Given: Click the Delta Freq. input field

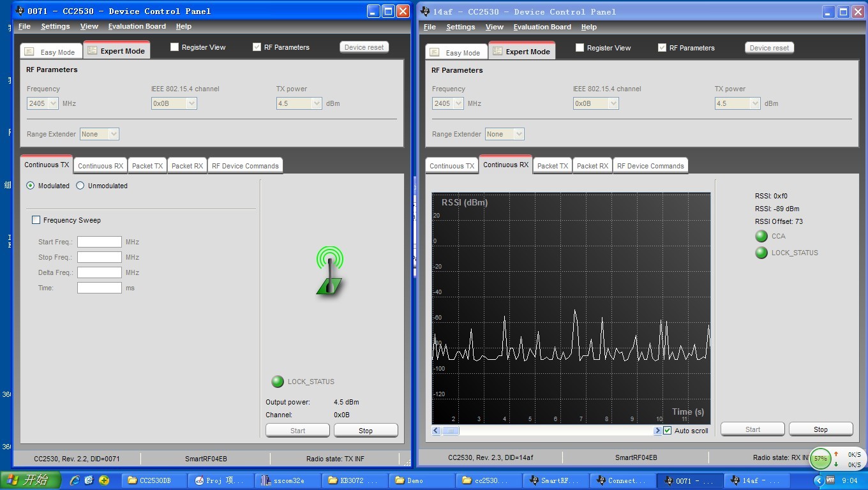Looking at the screenshot, I should [100, 272].
